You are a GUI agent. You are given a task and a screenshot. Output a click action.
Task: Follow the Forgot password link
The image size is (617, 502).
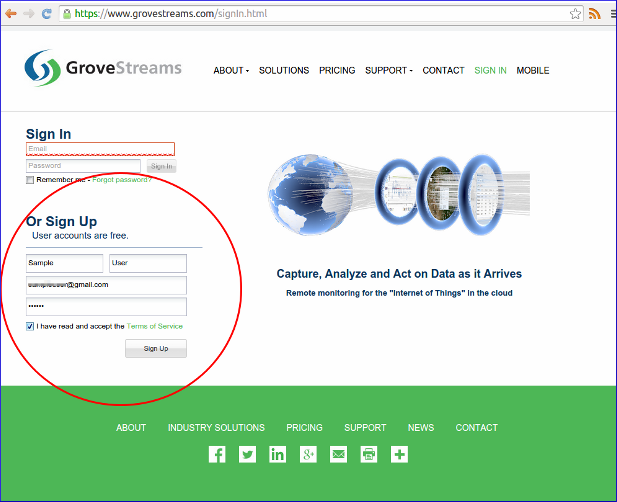(x=122, y=180)
